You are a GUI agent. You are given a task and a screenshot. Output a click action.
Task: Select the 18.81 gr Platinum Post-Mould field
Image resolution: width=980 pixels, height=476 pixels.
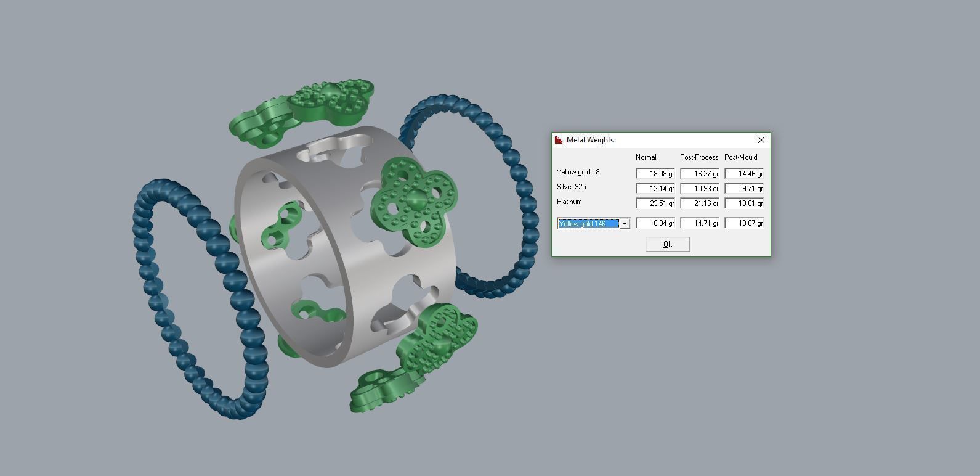(x=744, y=203)
